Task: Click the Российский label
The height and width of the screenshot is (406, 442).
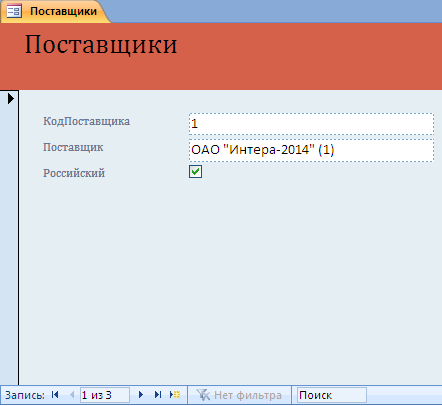Action: point(74,173)
